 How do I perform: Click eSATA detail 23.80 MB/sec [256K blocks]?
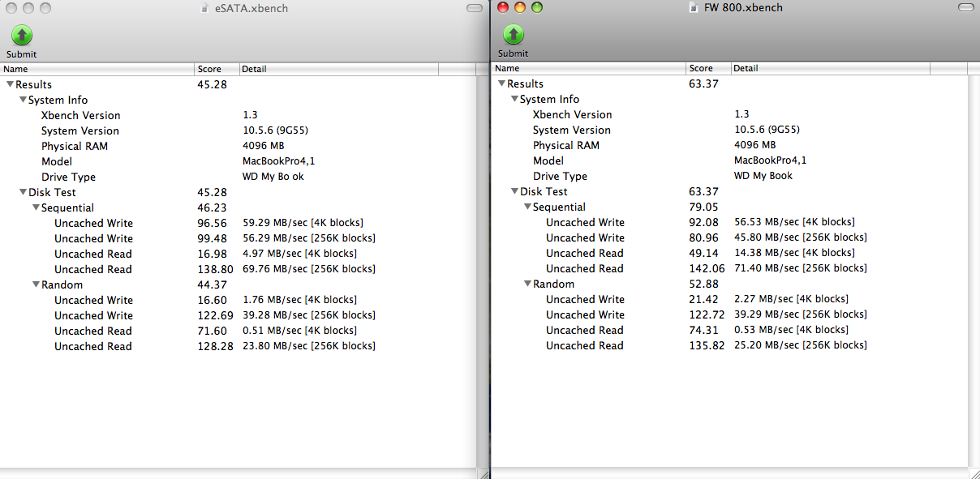coord(309,346)
